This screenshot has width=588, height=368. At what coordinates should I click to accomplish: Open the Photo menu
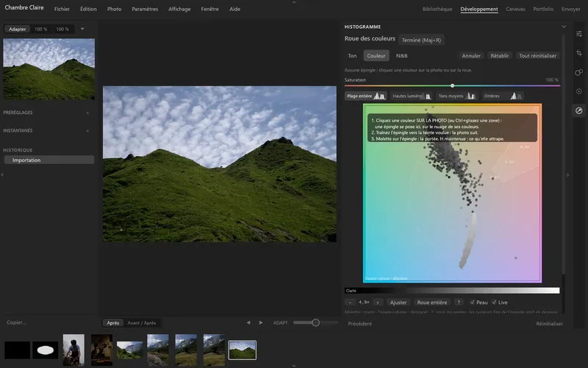coord(115,9)
